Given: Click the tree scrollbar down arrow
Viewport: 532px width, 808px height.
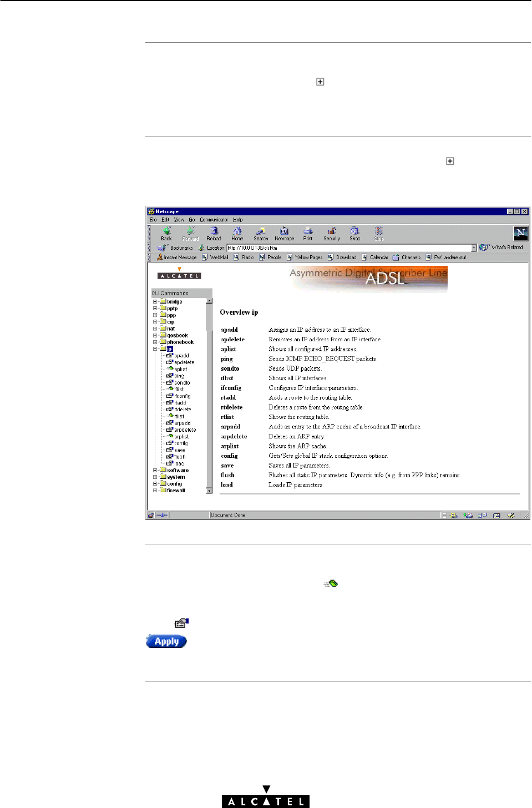Looking at the screenshot, I should point(209,491).
